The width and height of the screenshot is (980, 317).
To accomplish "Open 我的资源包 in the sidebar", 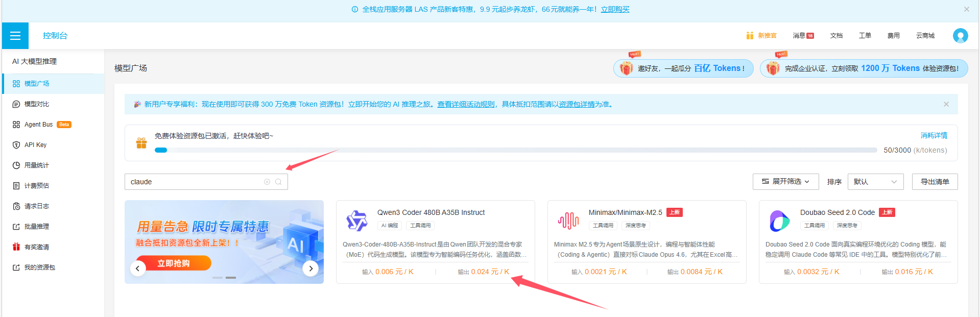I will point(53,267).
